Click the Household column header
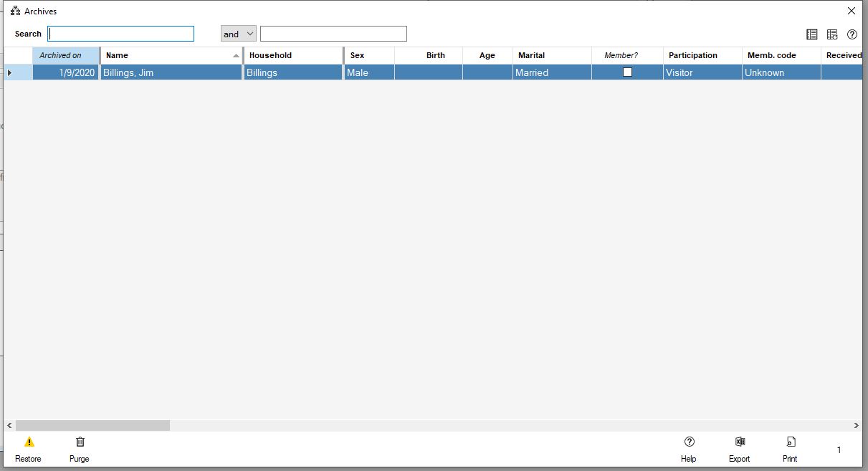Screen dimensions: 868x471 292,55
